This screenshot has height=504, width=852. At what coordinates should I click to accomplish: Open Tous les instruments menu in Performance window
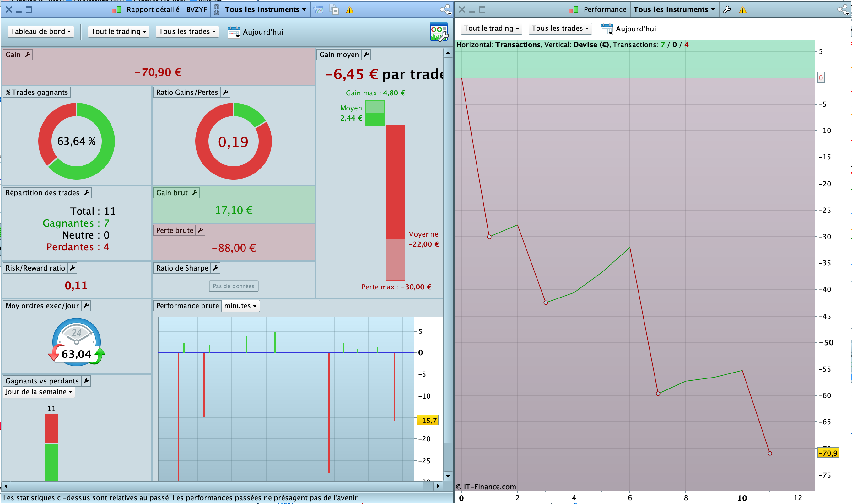[x=674, y=9]
